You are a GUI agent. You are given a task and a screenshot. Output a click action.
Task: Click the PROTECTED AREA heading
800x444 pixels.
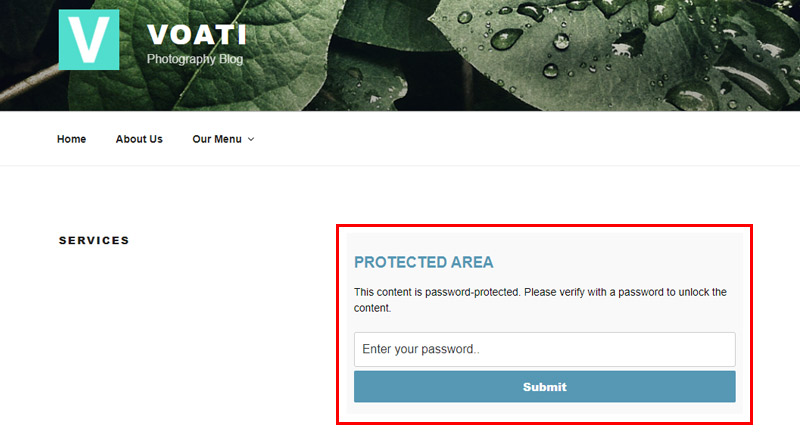[423, 262]
